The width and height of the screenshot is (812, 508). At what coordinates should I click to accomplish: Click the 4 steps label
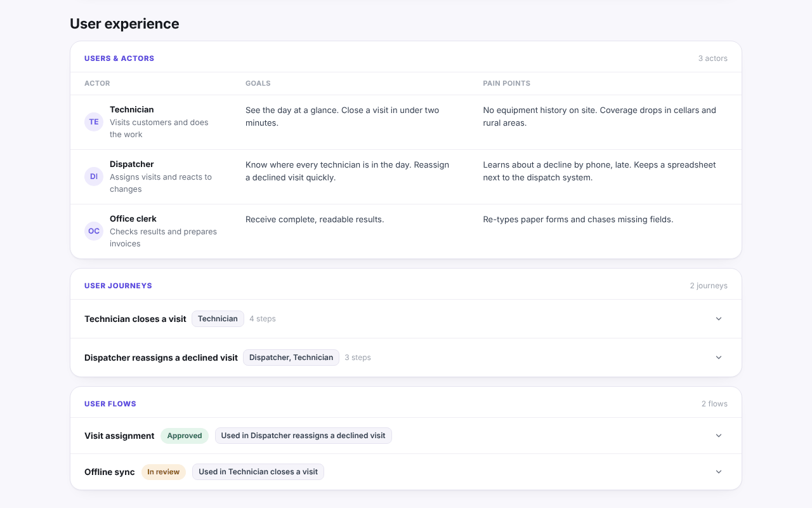263,319
